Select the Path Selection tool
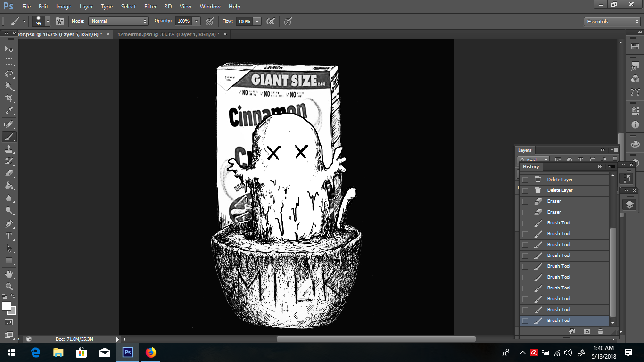This screenshot has height=362, width=644. pyautogui.click(x=9, y=248)
